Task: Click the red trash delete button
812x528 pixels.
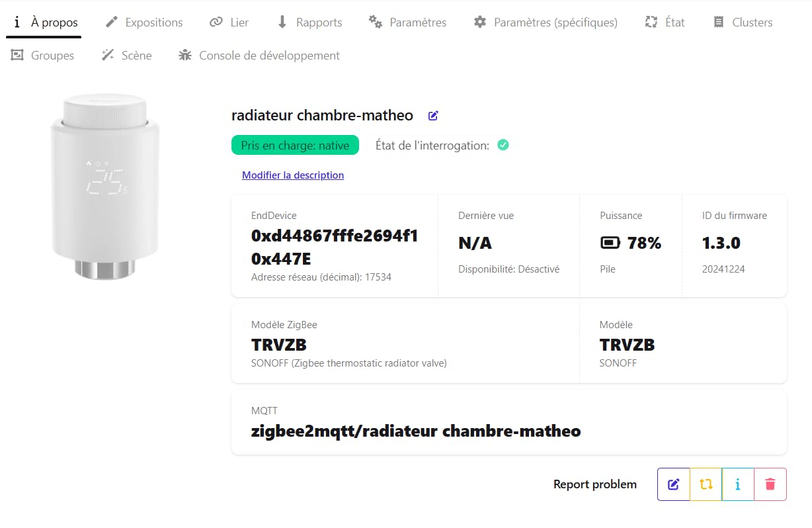Action: (770, 484)
